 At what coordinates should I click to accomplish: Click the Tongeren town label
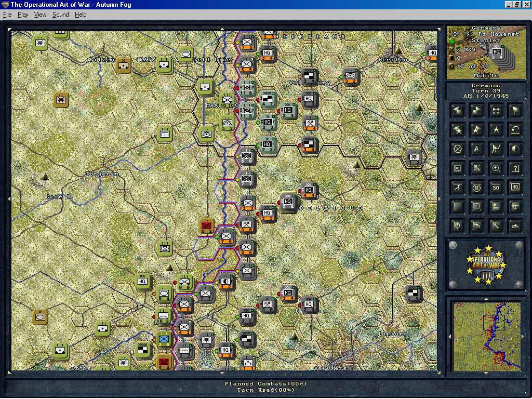[x=102, y=174]
